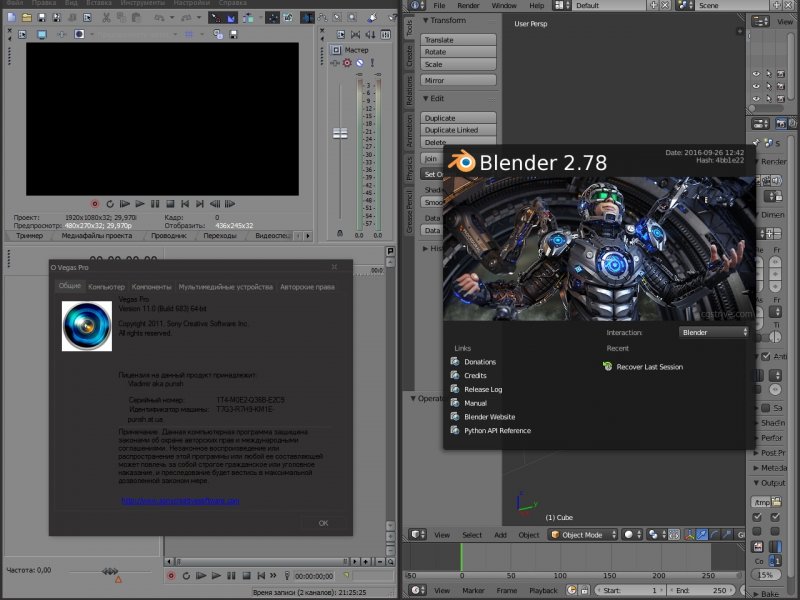Expand the Metadata panel

point(756,467)
